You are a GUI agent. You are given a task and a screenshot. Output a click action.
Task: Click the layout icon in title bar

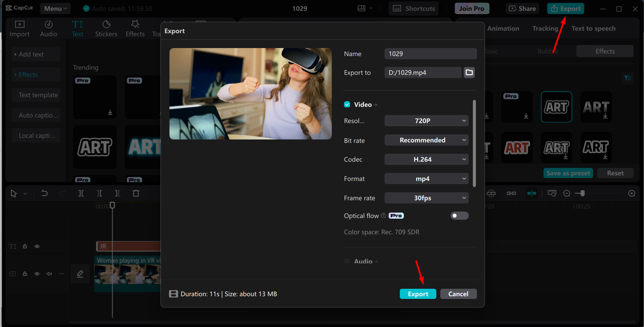click(361, 9)
